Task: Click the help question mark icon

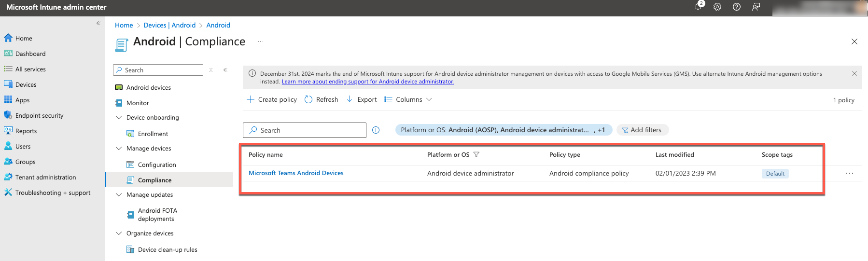Action: tap(737, 7)
